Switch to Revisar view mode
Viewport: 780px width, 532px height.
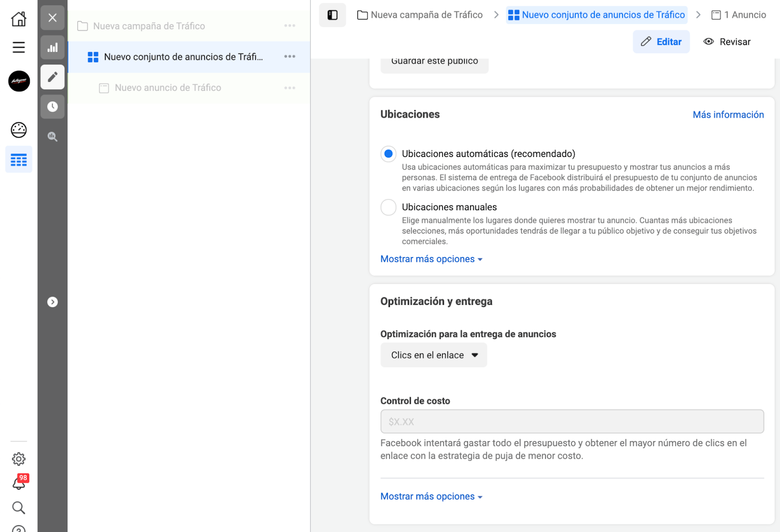pos(727,42)
